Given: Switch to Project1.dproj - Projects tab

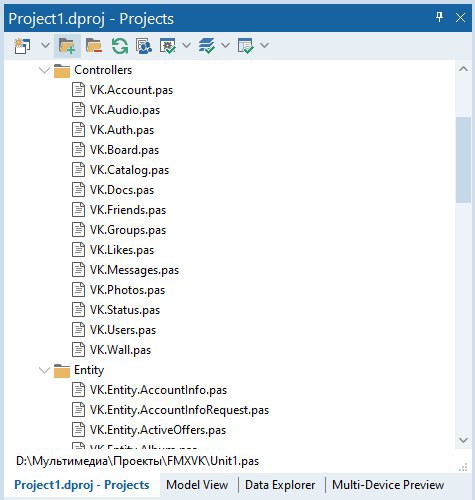Looking at the screenshot, I should 82,485.
